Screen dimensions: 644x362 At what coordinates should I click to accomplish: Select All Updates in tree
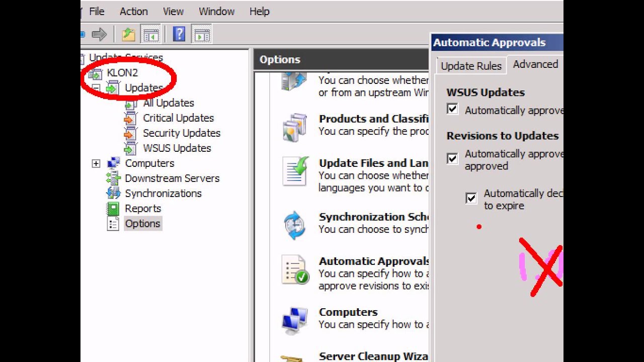tap(169, 103)
